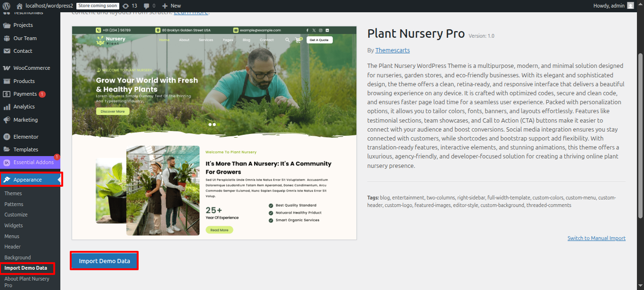Click the Marketing megaphone icon
644x290 pixels.
point(7,120)
